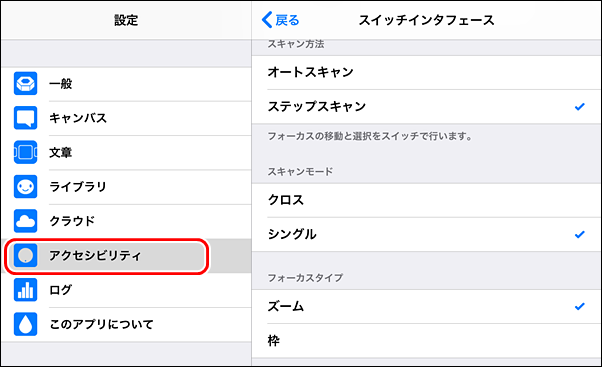Viewport: 602px width, 367px height.
Task: Select the ステップスキャン option
Action: 427,107
